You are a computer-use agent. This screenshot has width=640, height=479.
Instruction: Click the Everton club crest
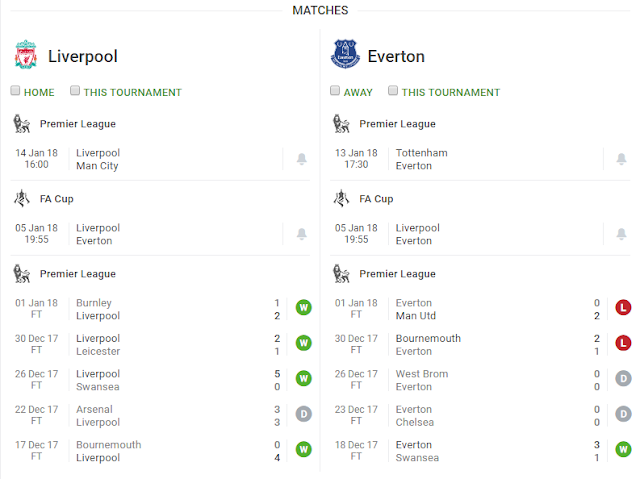point(345,54)
